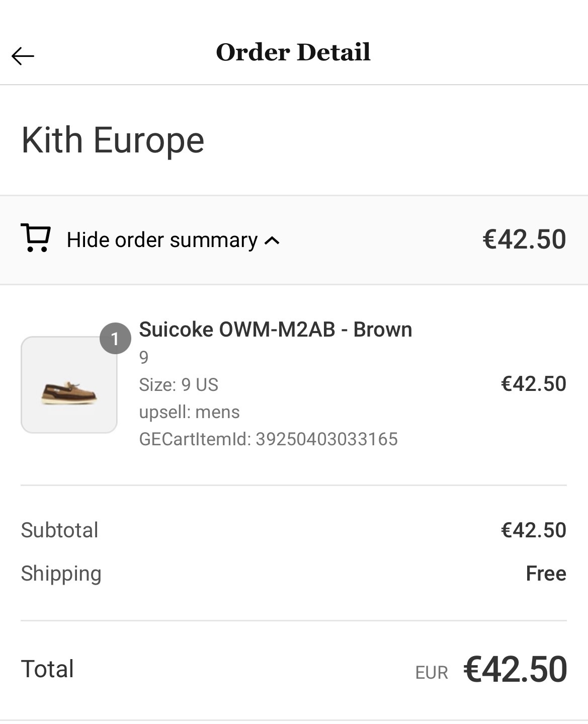Select the GECartItemId number 39250403033165
The image size is (588, 724).
(x=326, y=439)
